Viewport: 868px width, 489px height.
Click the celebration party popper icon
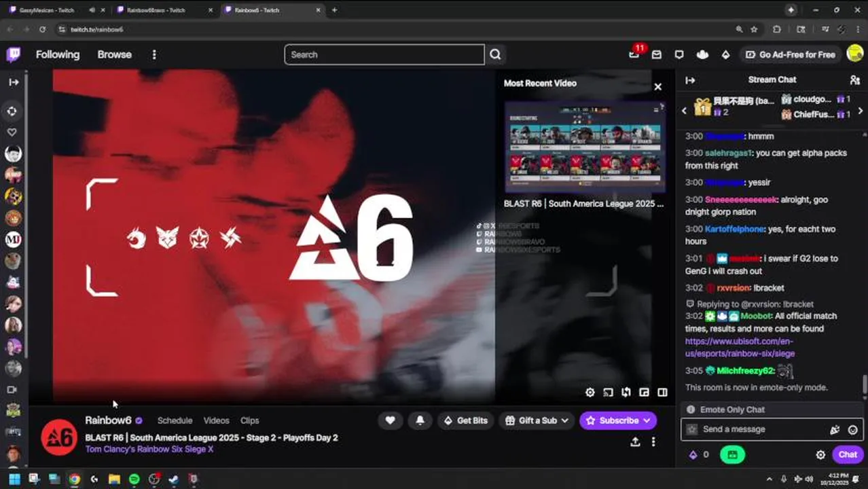pos(835,429)
